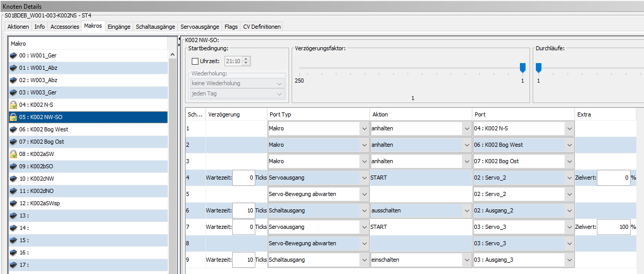Screen dimensions: 644x274
Task: Switch to the Aktionen tab
Action: (x=18, y=27)
